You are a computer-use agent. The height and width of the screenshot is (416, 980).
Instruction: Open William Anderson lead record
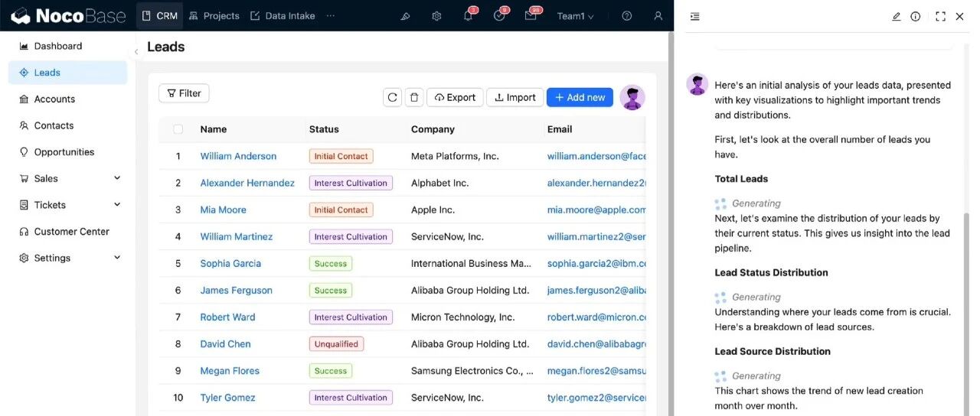coord(238,156)
